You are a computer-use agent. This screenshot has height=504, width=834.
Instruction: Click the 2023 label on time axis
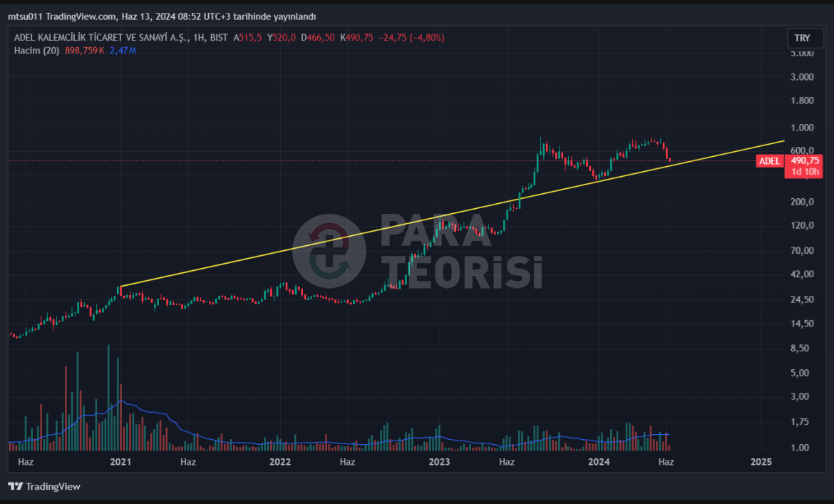tap(439, 461)
